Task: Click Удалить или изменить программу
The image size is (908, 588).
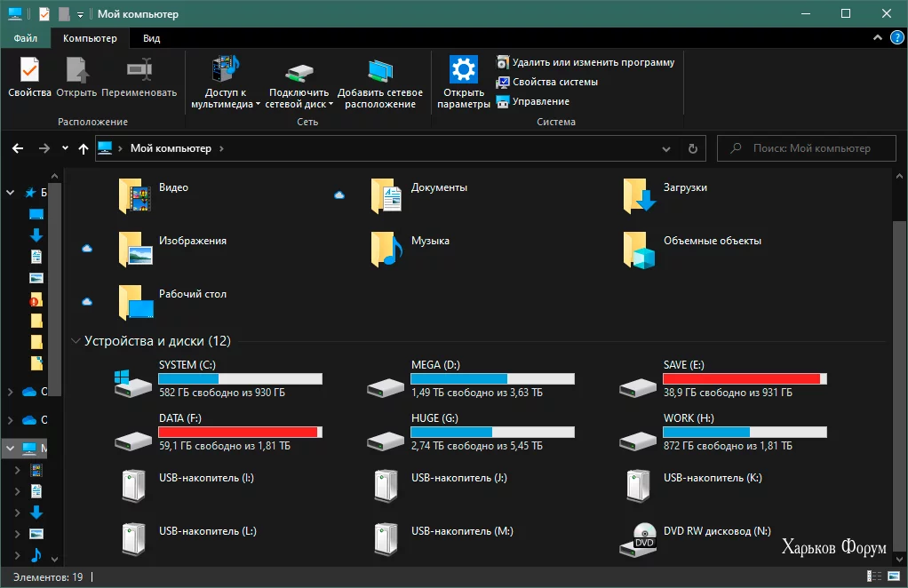Action: coord(593,62)
